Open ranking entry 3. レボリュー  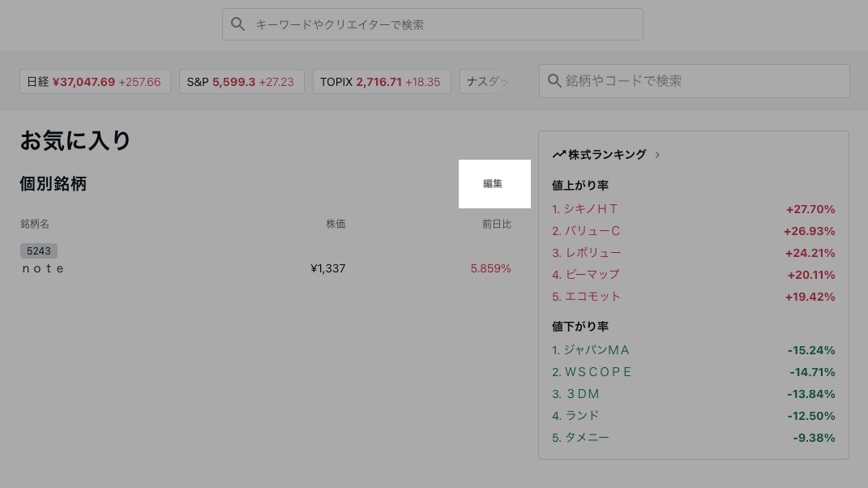point(586,253)
